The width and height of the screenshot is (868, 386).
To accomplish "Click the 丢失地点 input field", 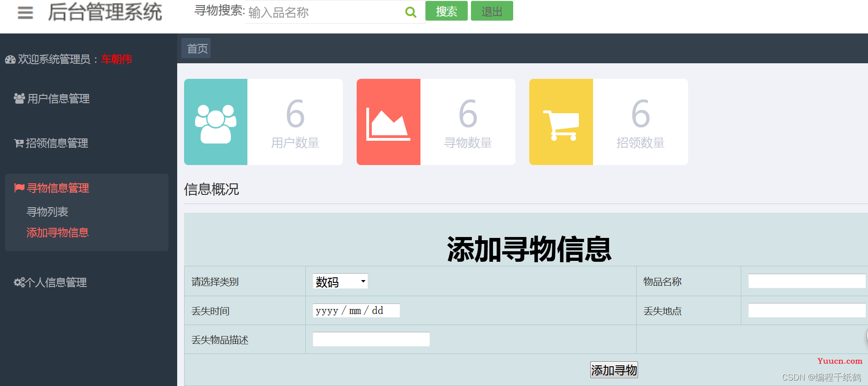I will tap(807, 310).
